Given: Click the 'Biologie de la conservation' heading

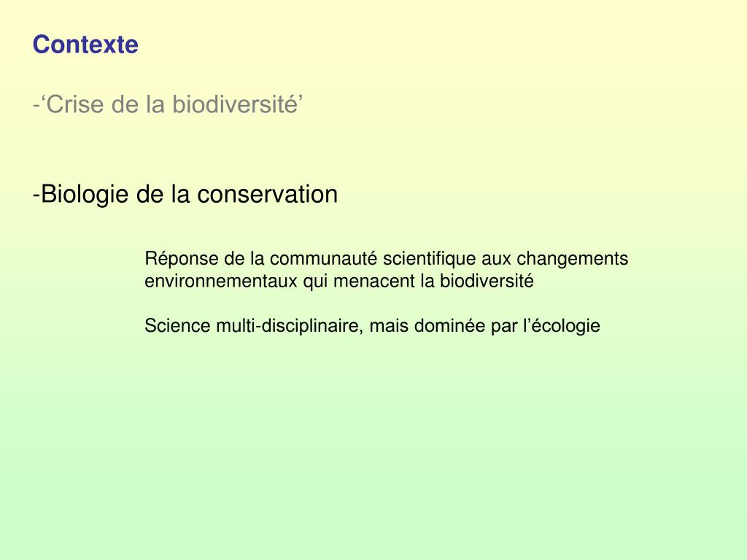Looking at the screenshot, I should [x=185, y=194].
